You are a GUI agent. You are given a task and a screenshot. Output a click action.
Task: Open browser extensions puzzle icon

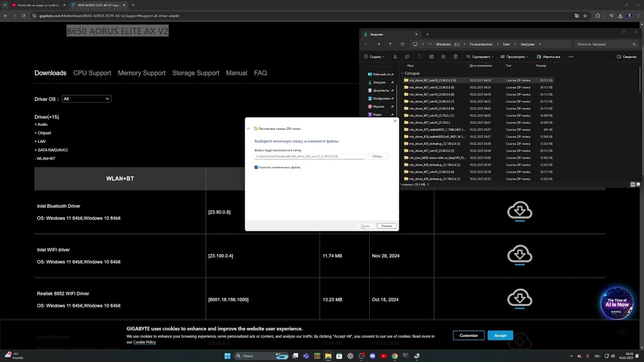click(598, 16)
